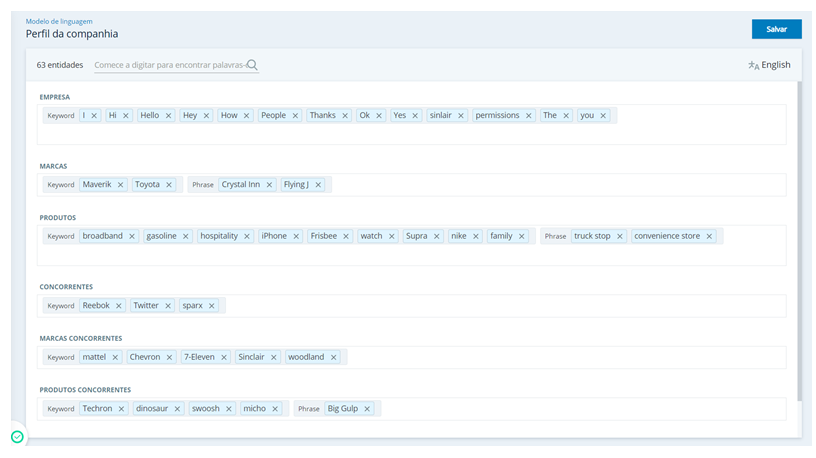Remove the 'hospitality' product keyword
816x458 pixels.
coord(247,236)
